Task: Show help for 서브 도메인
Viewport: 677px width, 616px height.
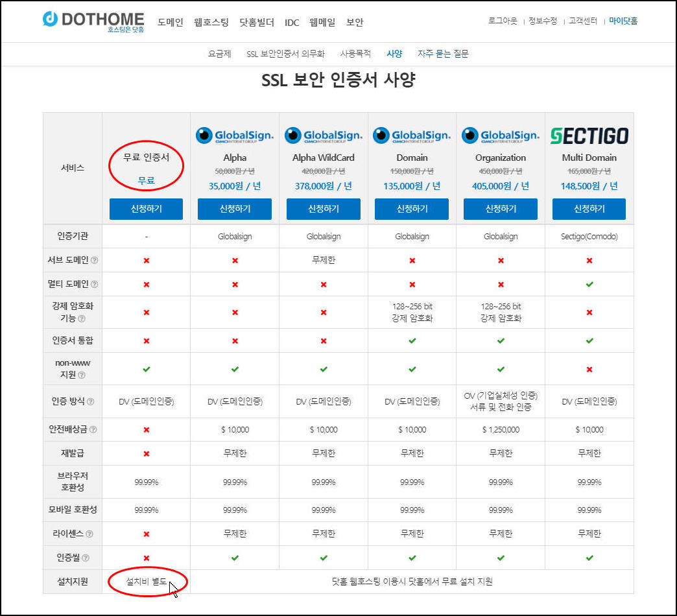Action: click(x=94, y=260)
